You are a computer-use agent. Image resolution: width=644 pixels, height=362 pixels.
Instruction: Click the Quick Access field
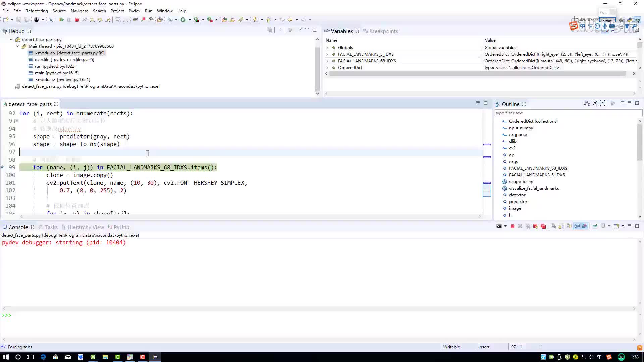click(x=586, y=20)
